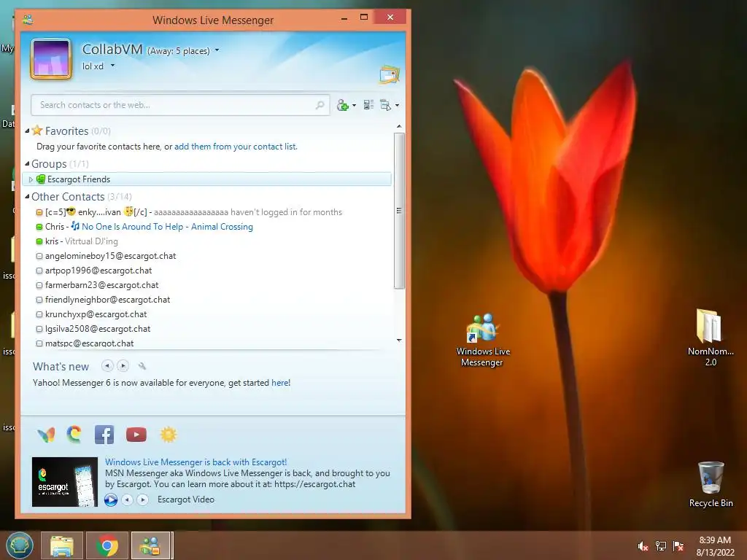Go to next Escargot video
Screen dimensions: 747x560
click(142, 499)
